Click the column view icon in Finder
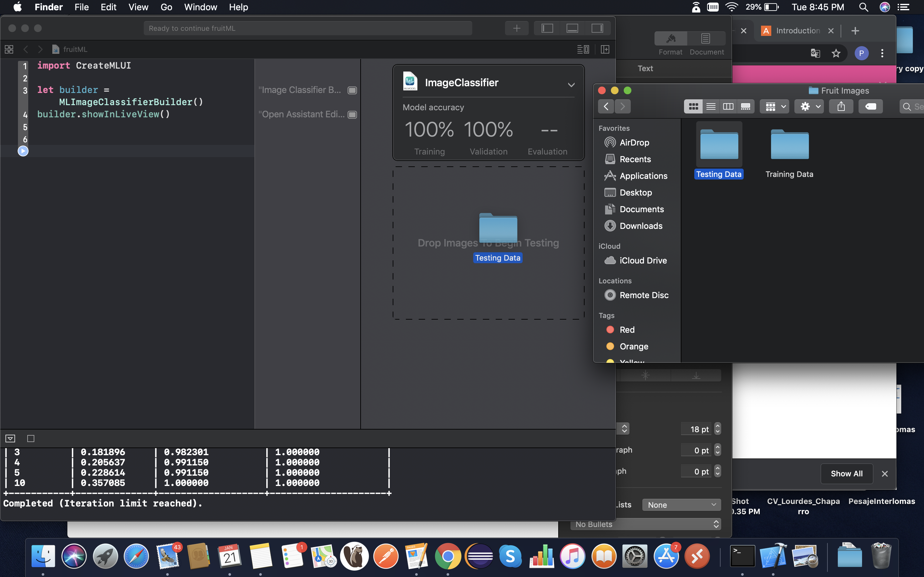Image resolution: width=924 pixels, height=577 pixels. click(x=728, y=106)
